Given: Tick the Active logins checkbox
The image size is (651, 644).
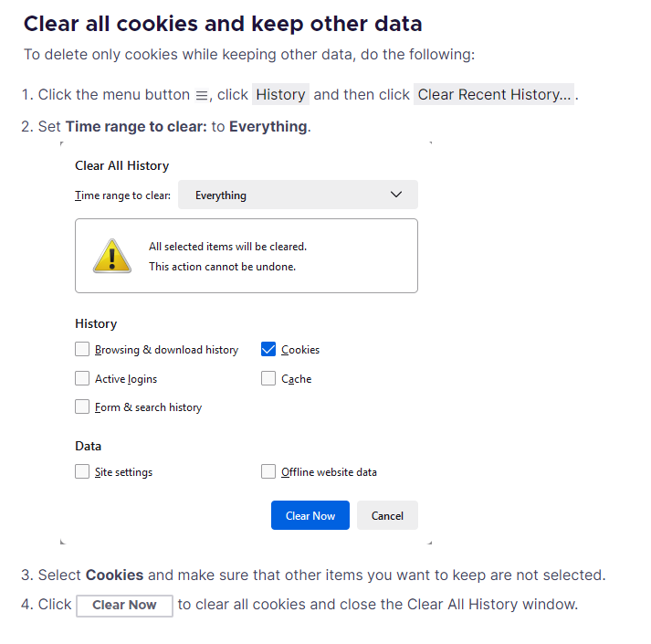Looking at the screenshot, I should 82,378.
